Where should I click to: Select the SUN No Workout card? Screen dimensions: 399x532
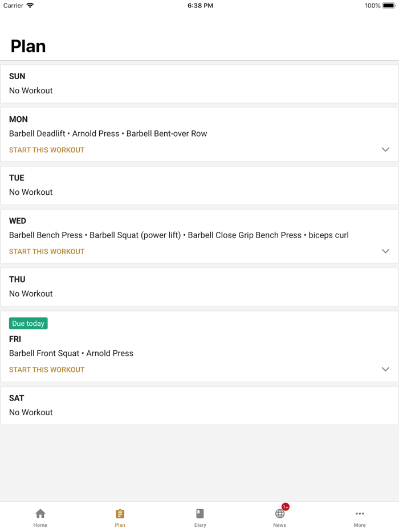click(x=199, y=84)
